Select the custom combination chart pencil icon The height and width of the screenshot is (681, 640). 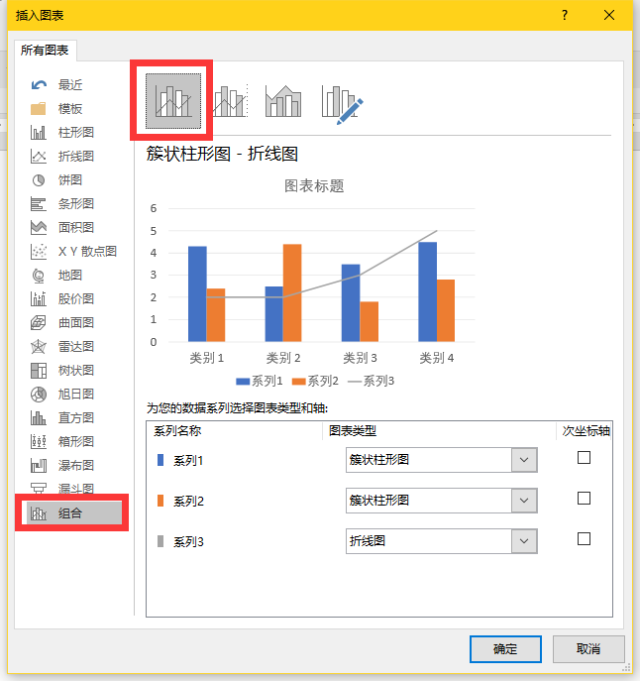coord(342,104)
